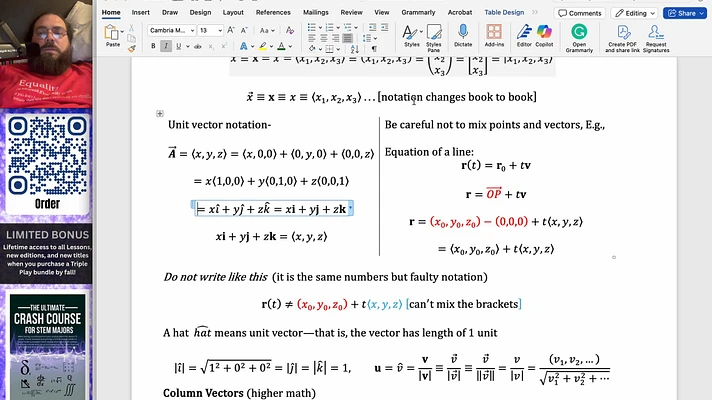
Task: Open the Styles gallery
Action: pyautogui.click(x=412, y=36)
